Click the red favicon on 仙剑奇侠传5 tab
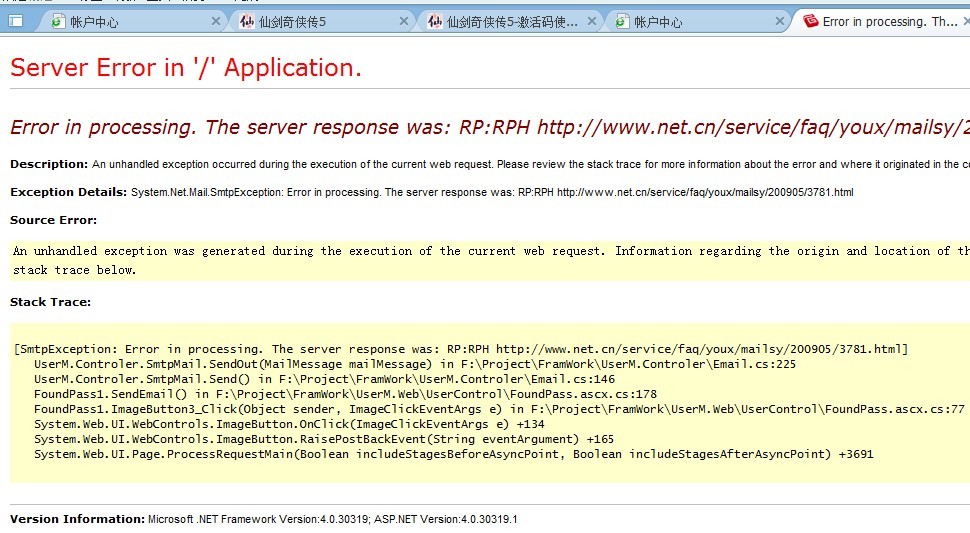The width and height of the screenshot is (970, 533). point(247,21)
